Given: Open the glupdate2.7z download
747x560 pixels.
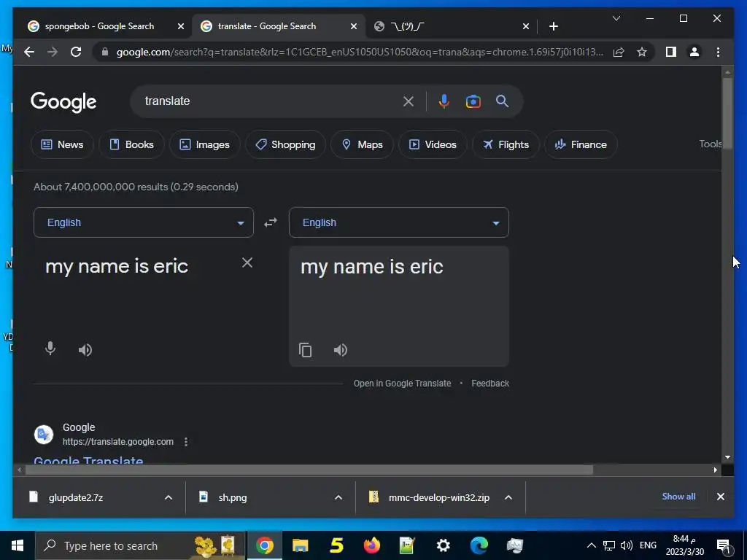Looking at the screenshot, I should [76, 497].
